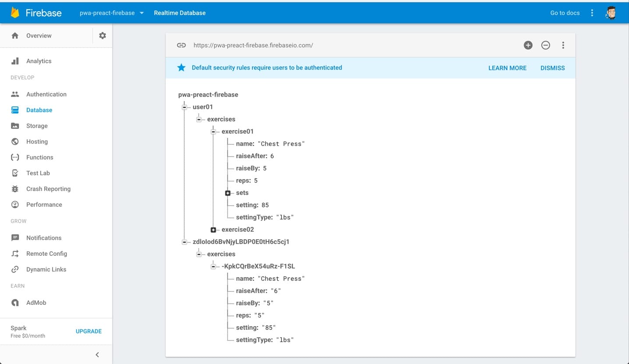Collapse the exercise01 node
This screenshot has height=364, width=629.
[213, 131]
